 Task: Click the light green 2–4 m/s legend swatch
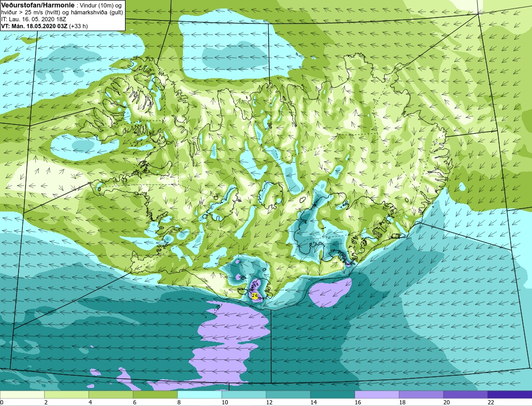pyautogui.click(x=66, y=394)
